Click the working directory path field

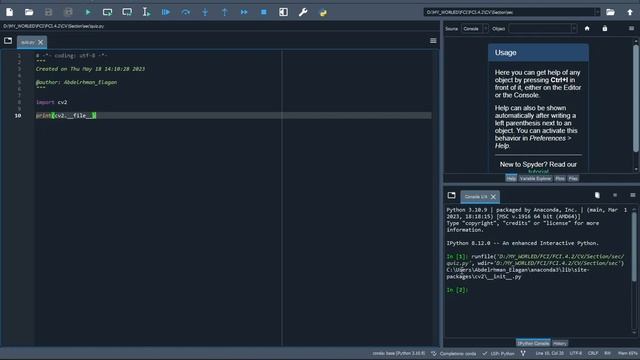click(509, 12)
